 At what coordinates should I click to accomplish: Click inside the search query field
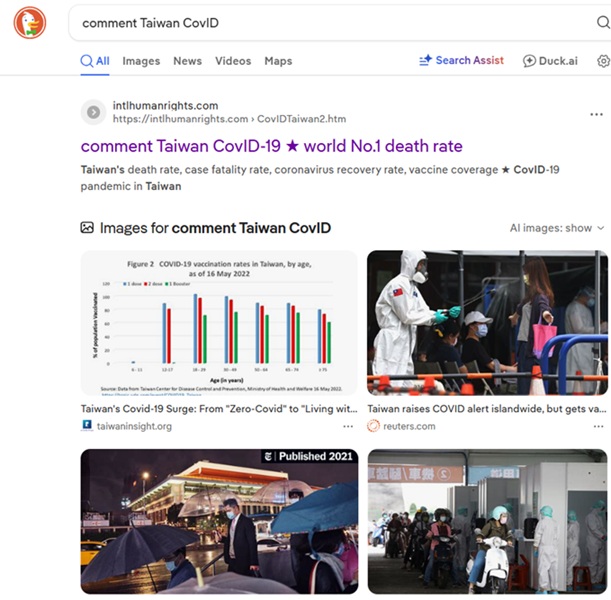[331, 23]
